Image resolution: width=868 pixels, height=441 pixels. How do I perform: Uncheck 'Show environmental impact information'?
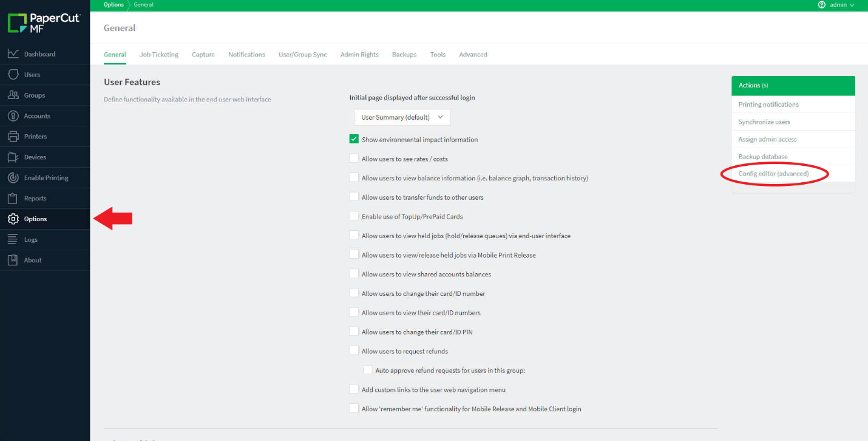(354, 138)
